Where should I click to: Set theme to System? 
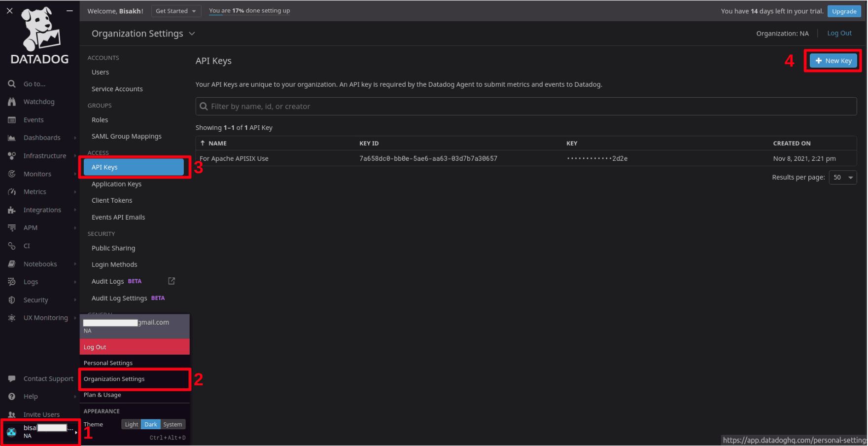[x=173, y=424]
